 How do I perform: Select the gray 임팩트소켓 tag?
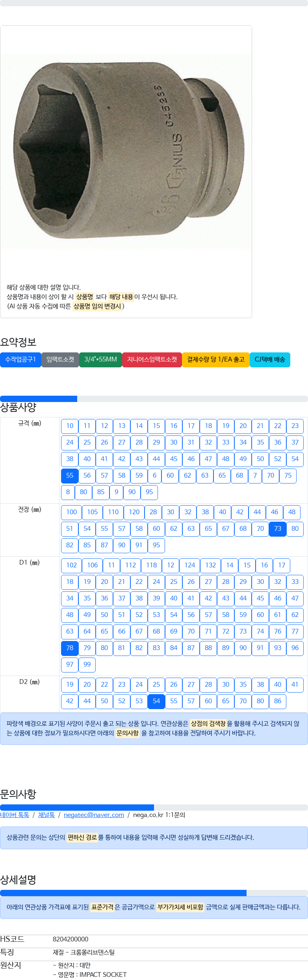[60, 359]
